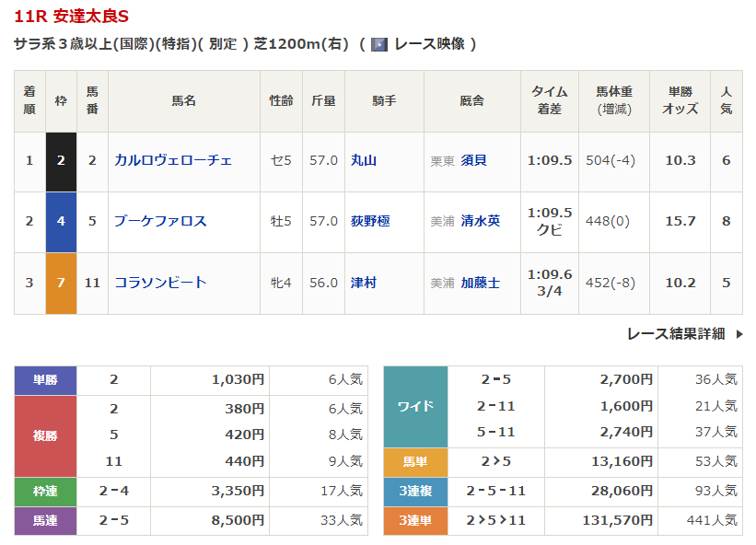Click odds value 10.2

680,283
